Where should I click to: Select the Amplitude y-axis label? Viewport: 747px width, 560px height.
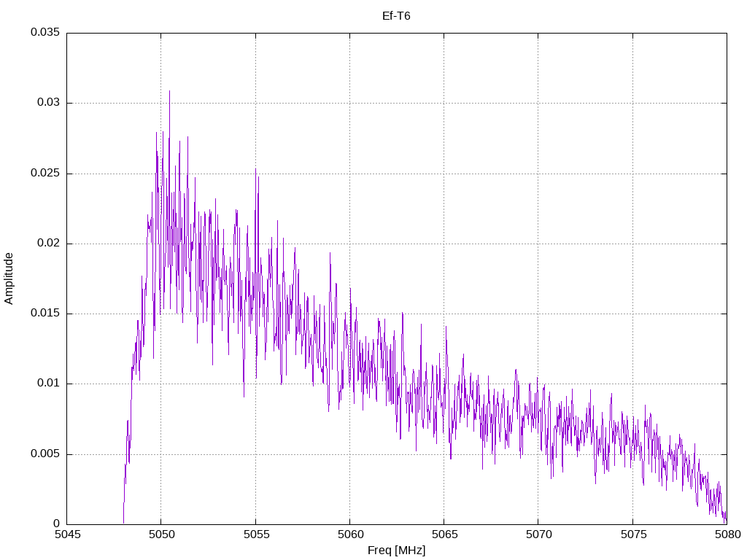point(9,279)
